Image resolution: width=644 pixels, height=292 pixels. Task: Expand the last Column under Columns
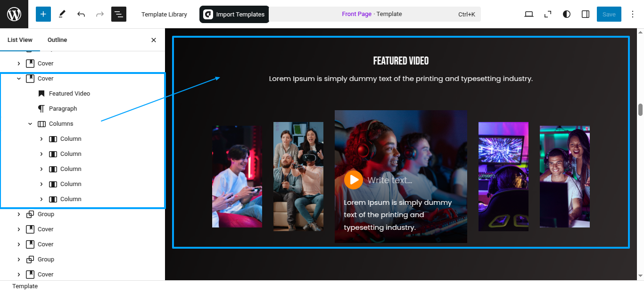click(x=41, y=199)
